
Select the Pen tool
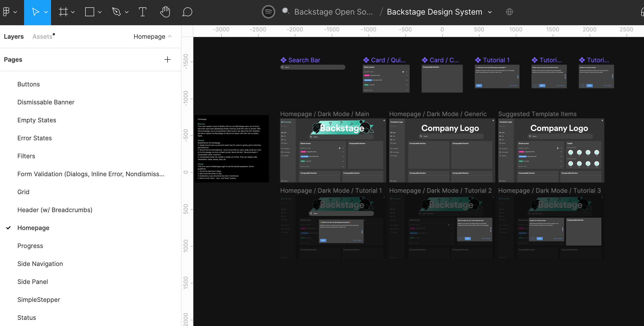(x=117, y=12)
